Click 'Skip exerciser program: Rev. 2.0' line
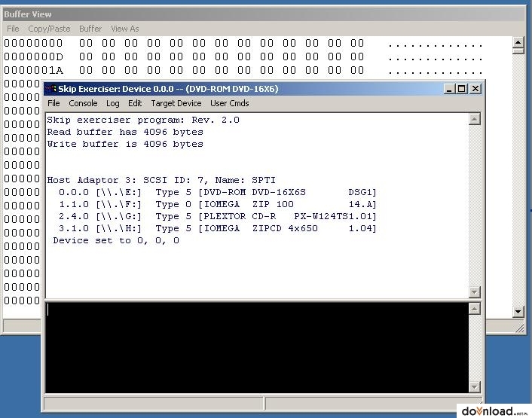The height and width of the screenshot is (418, 532). (143, 120)
